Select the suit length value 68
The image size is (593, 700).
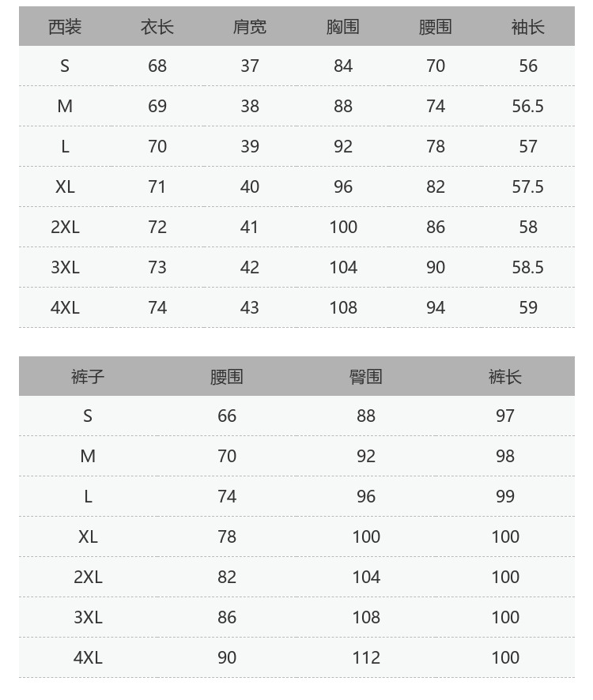click(x=157, y=66)
